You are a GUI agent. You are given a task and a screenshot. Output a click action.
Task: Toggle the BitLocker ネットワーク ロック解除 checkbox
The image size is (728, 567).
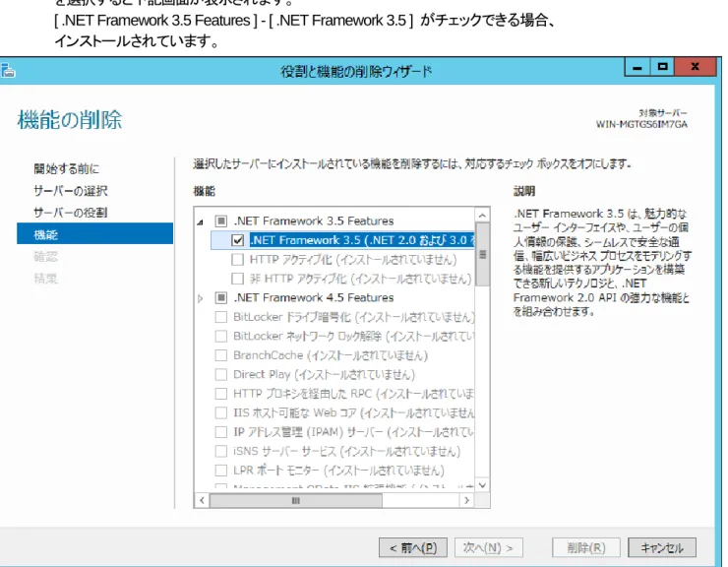(x=221, y=336)
